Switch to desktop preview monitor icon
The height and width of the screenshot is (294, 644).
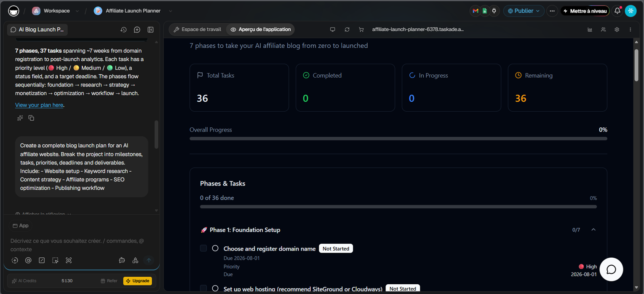pos(333,30)
